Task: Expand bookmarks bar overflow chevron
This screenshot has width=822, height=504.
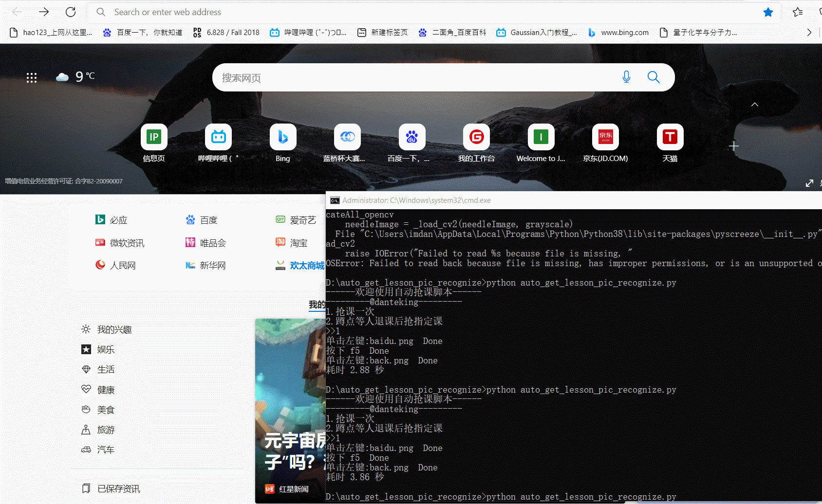Action: [x=809, y=33]
